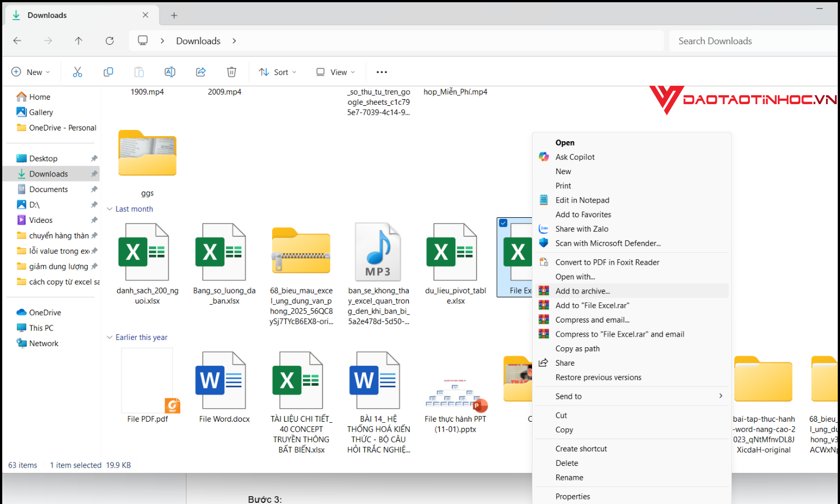The height and width of the screenshot is (504, 840).
Task: Click the Share icon in toolbar
Action: 200,72
